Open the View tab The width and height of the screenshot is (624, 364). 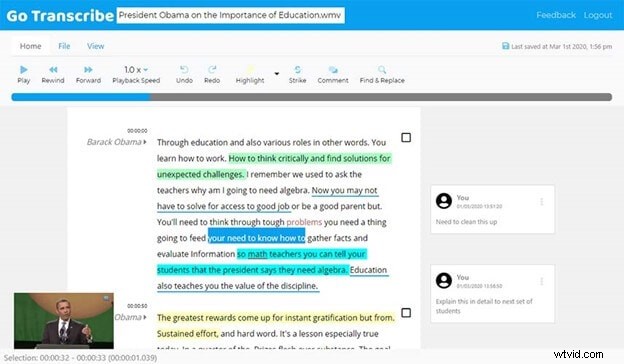96,46
